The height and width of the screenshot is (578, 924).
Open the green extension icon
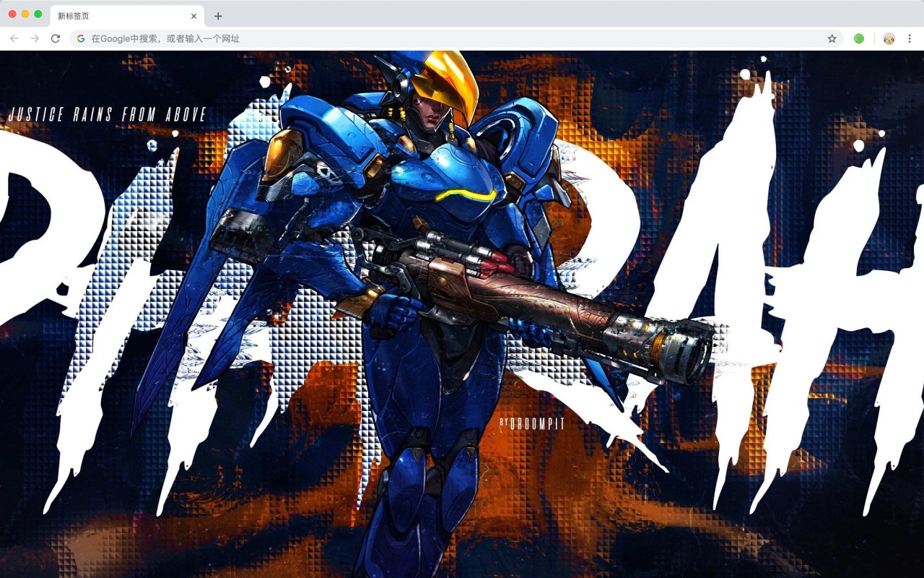click(x=859, y=38)
